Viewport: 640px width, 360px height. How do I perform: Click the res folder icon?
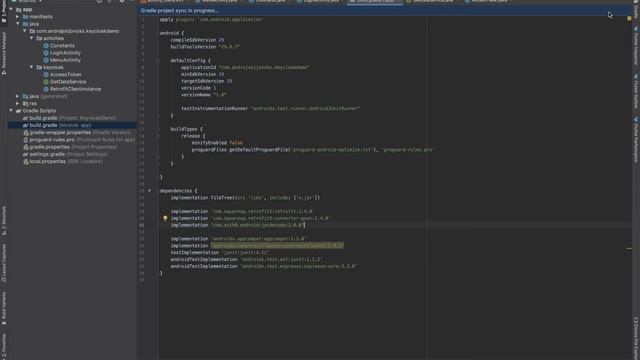26,104
